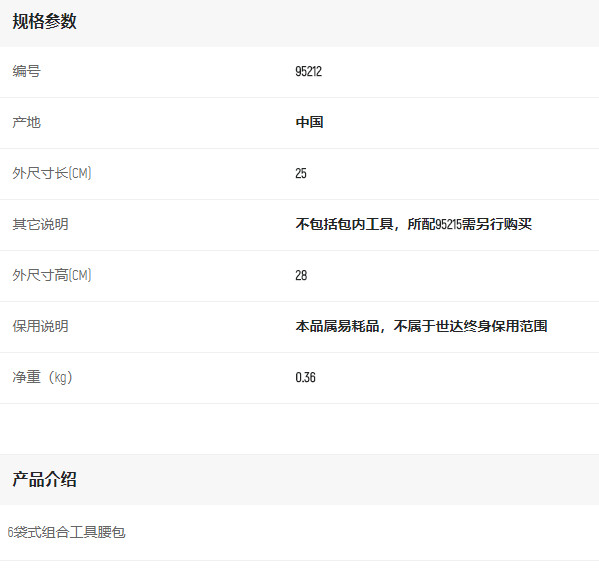This screenshot has width=599, height=568.
Task: Select the 其它说明 row label
Action: tap(40, 224)
